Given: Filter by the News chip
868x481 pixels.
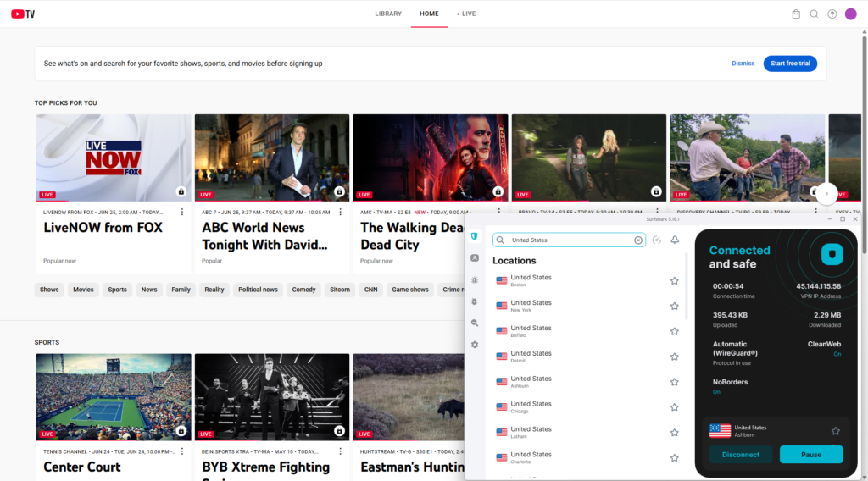Looking at the screenshot, I should click(x=149, y=290).
